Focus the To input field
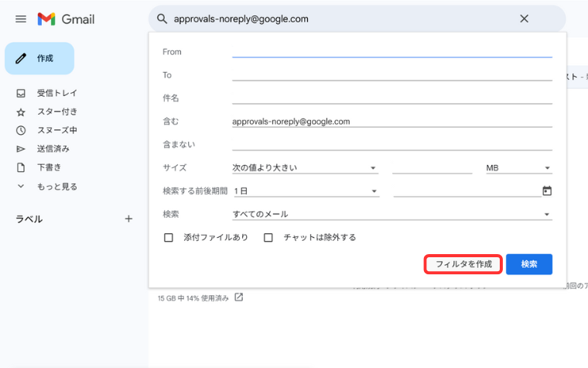This screenshot has height=368, width=588. pos(392,75)
